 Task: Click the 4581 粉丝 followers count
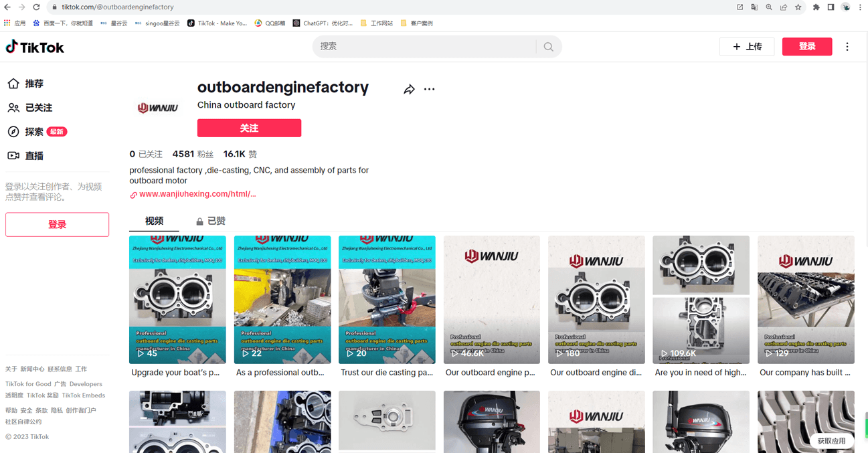click(193, 154)
